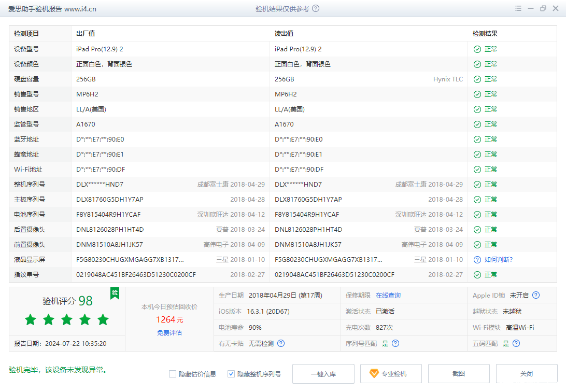
Task: Click question icon next to 如何判断?
Action: tap(477, 260)
